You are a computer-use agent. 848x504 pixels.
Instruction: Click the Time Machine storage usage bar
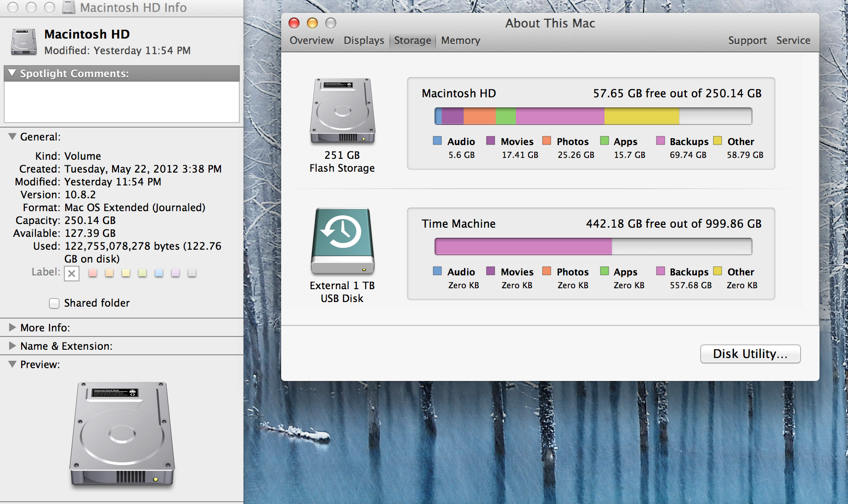tap(593, 246)
